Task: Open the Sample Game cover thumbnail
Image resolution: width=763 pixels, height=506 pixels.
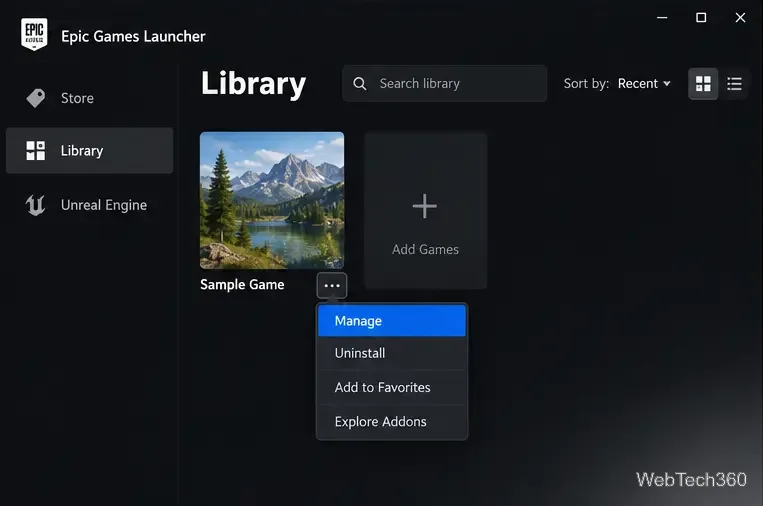Action: pyautogui.click(x=272, y=200)
